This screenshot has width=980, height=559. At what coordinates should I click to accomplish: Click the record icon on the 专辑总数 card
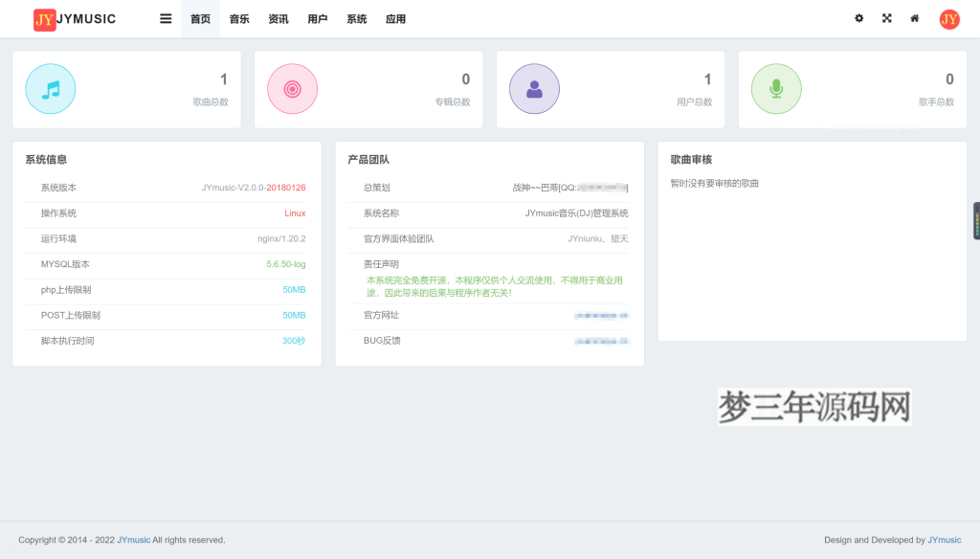[292, 88]
